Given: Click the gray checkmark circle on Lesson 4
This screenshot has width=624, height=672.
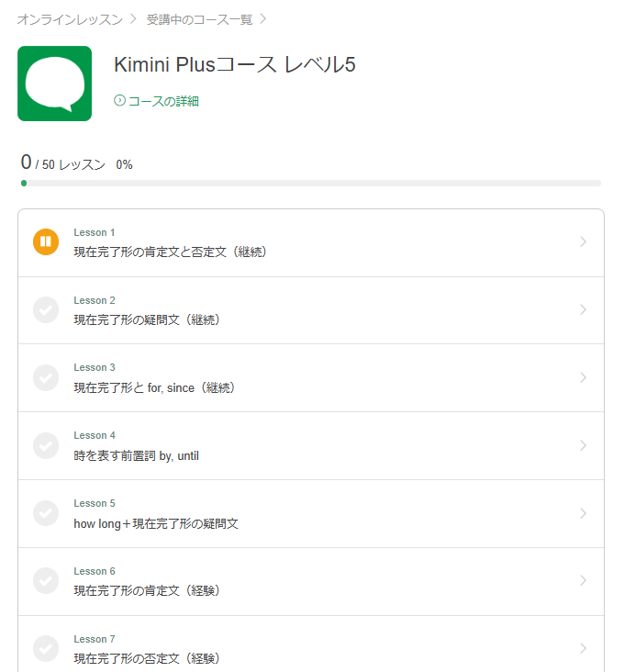Looking at the screenshot, I should [46, 445].
